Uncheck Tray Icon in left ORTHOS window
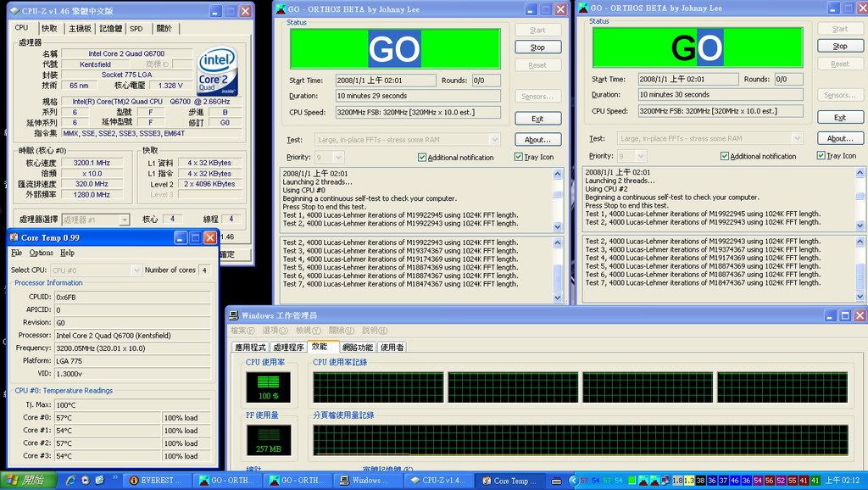 point(519,157)
